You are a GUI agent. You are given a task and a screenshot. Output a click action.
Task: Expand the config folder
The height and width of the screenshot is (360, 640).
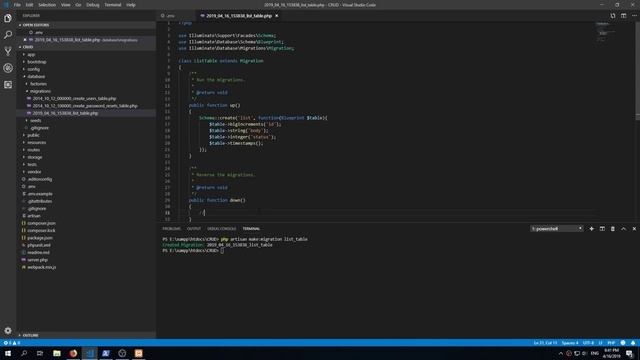[33, 69]
